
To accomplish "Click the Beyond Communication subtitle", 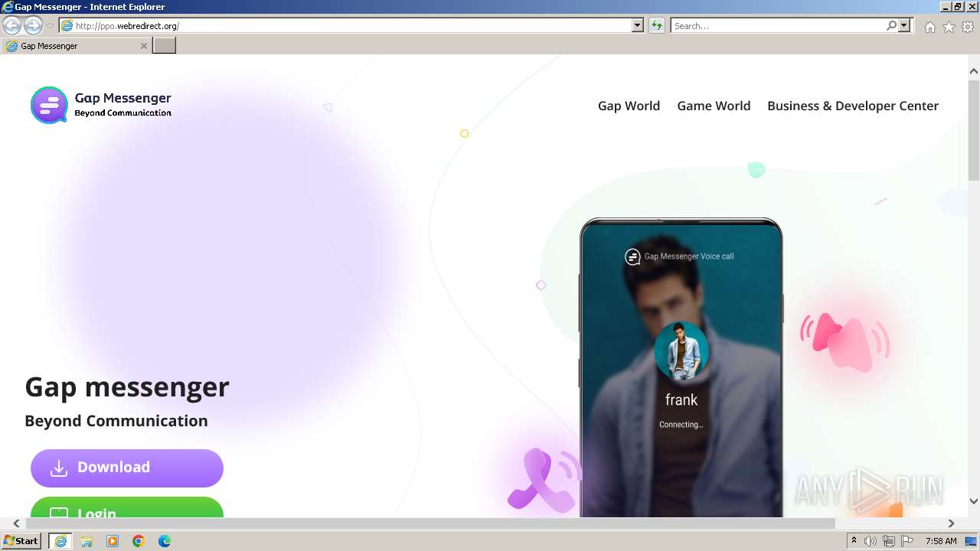I will (x=116, y=421).
